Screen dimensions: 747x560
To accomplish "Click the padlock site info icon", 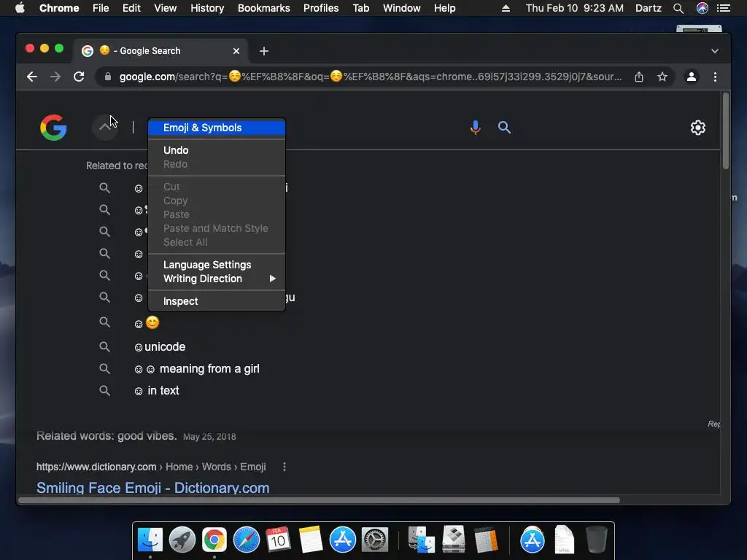I will click(108, 77).
